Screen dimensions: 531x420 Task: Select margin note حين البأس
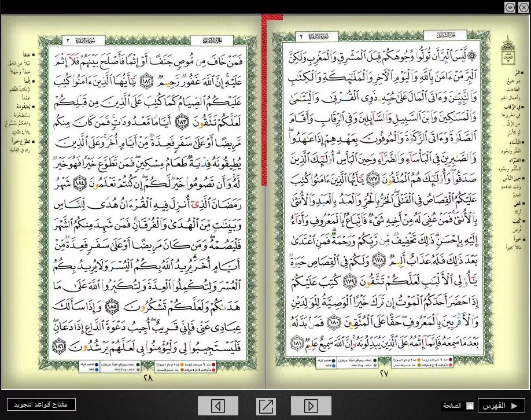coord(512,178)
